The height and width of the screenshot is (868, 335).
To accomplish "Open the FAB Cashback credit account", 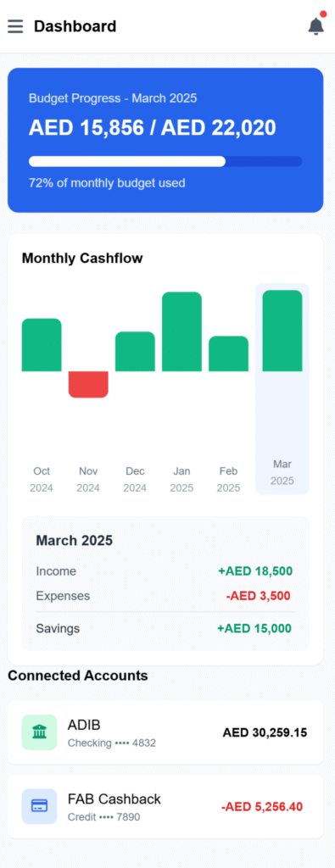I will click(x=165, y=806).
